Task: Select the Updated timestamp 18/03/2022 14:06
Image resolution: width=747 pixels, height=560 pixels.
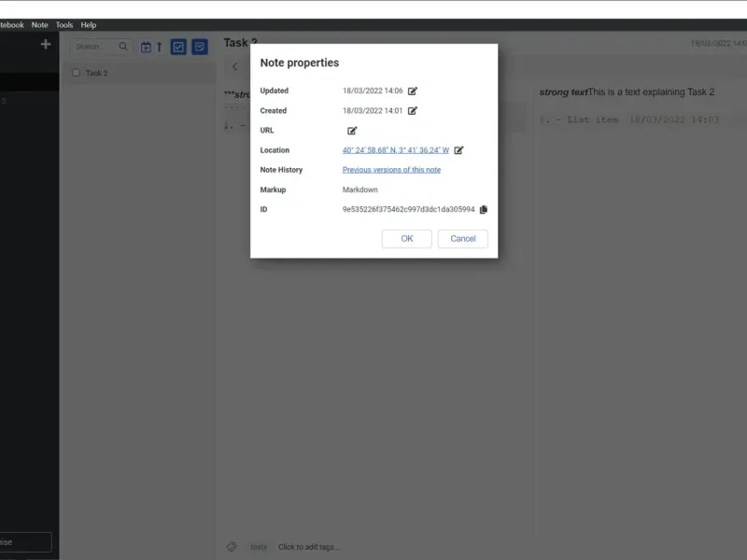Action: [373, 91]
